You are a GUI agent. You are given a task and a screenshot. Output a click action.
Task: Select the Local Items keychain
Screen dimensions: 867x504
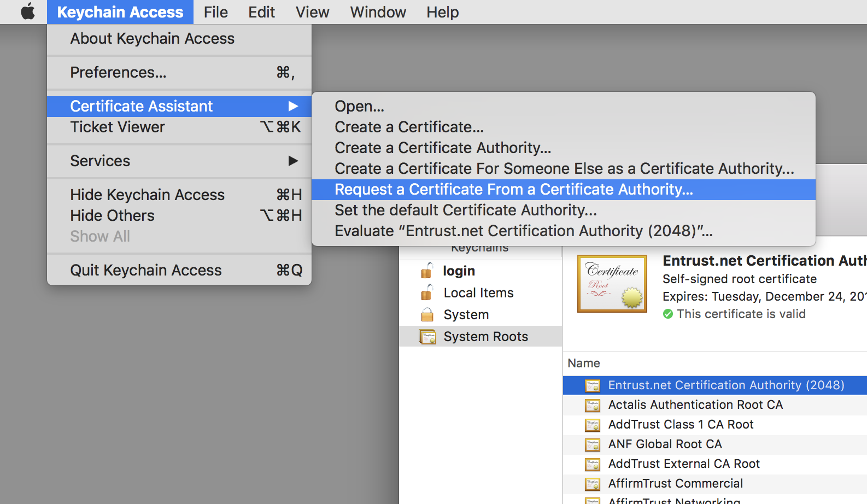point(481,293)
